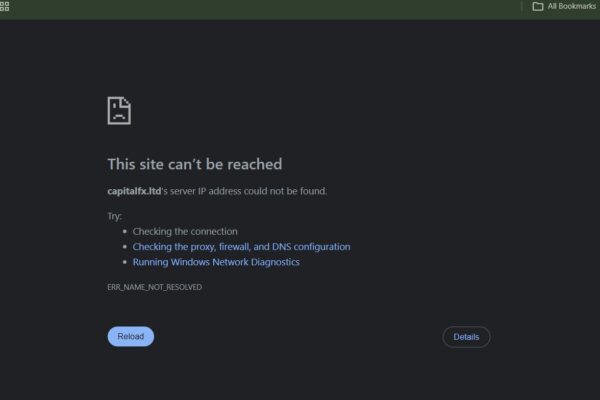This screenshot has height=400, width=600.
Task: Click empty area of the bookmarks bar
Action: pyautogui.click(x=268, y=8)
